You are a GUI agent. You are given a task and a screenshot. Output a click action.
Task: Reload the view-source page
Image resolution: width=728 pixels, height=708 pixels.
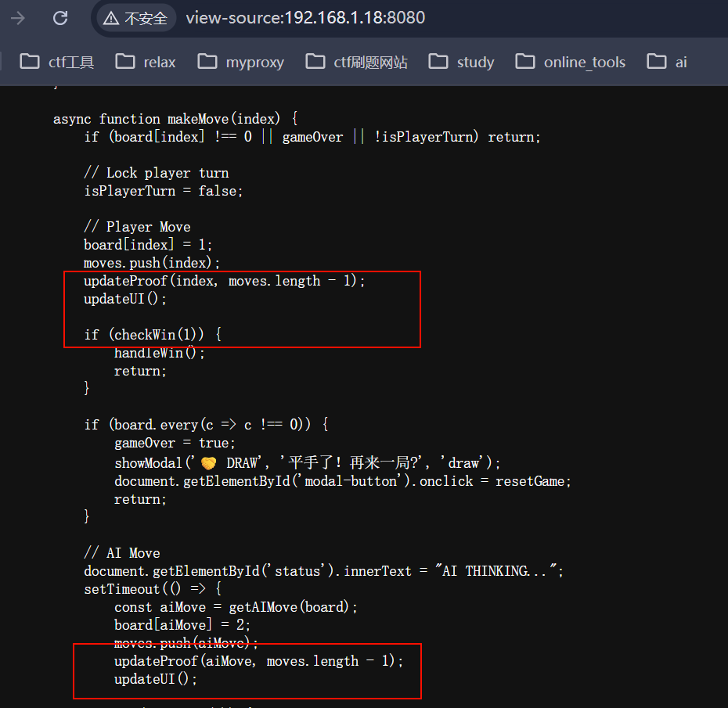(x=60, y=18)
